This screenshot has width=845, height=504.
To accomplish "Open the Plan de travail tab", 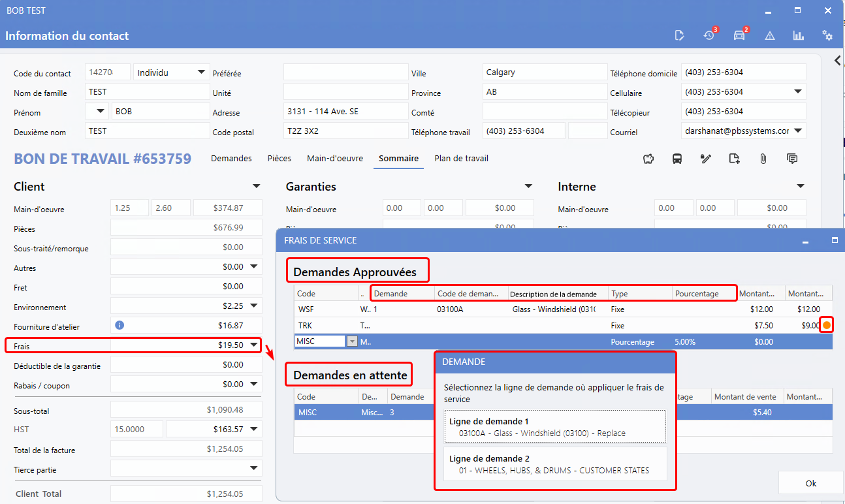I will (461, 159).
